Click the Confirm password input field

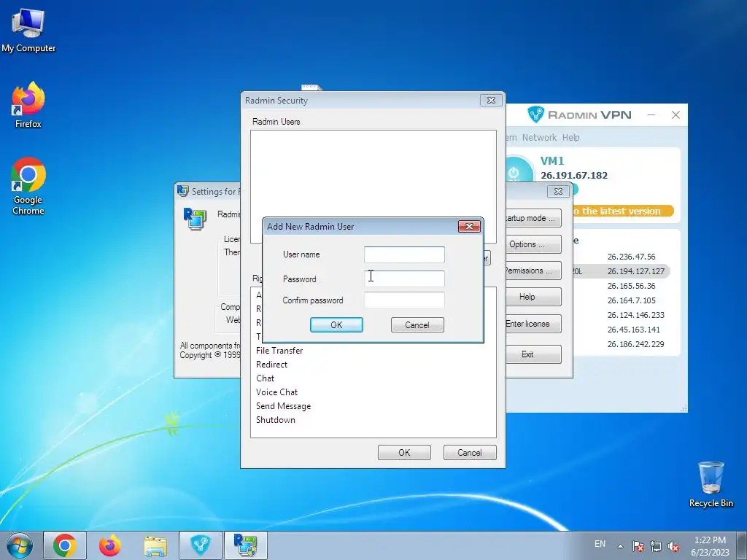(x=404, y=300)
